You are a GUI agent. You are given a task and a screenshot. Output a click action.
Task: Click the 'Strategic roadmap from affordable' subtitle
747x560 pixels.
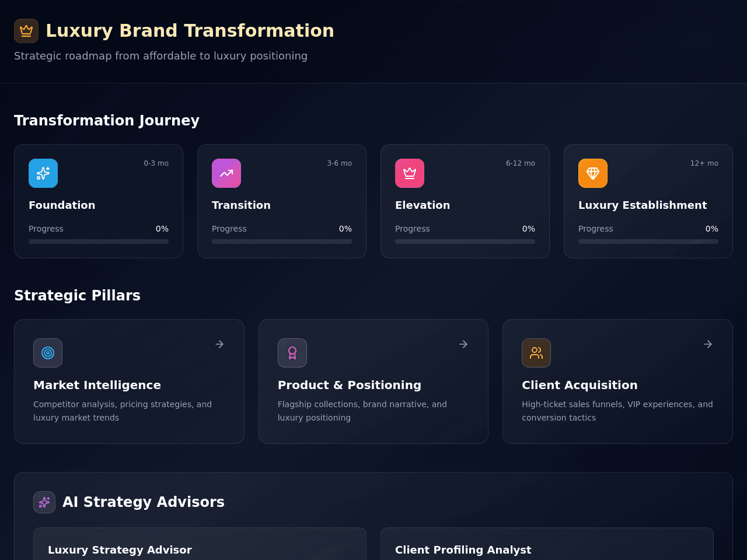coord(160,56)
